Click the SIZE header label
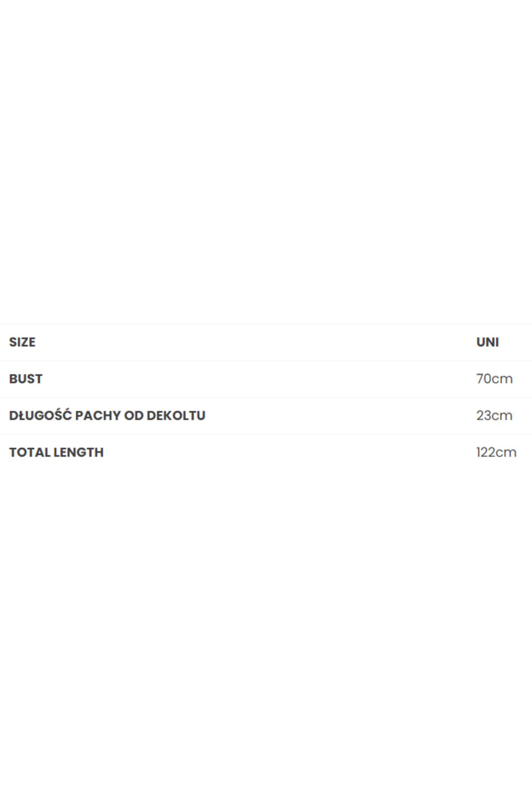The width and height of the screenshot is (532, 798). [x=22, y=342]
